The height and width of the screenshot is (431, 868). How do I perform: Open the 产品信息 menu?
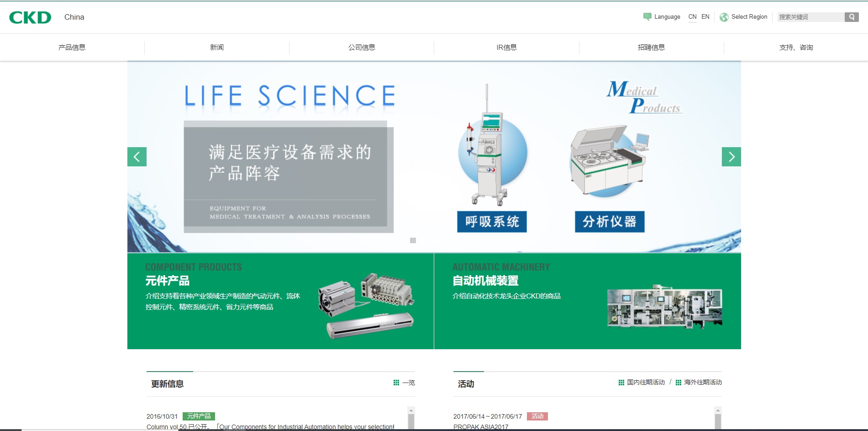click(x=72, y=47)
